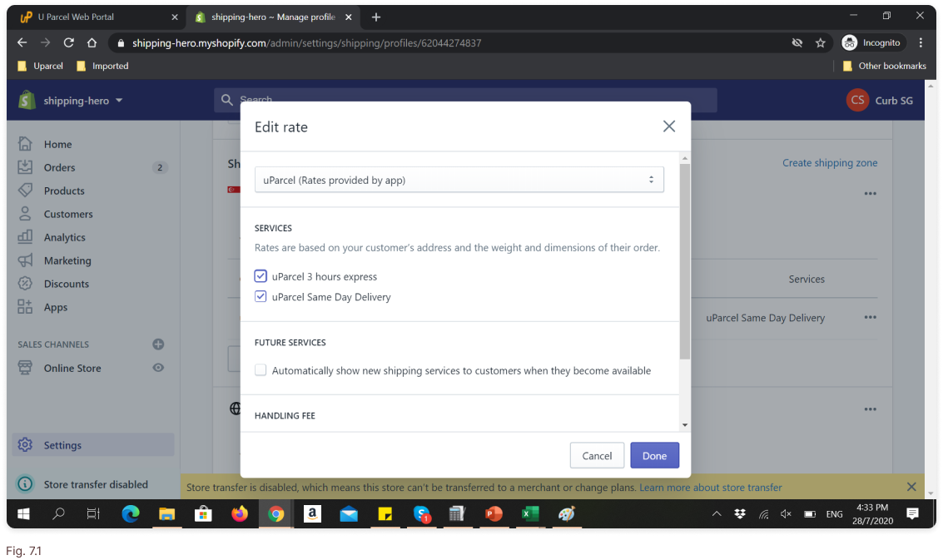Open the Marketing section
Screen dimensions: 943x560
67,260
